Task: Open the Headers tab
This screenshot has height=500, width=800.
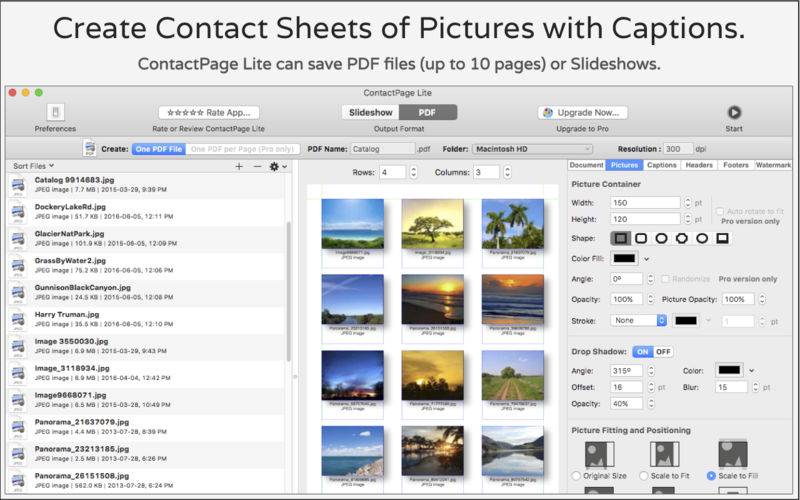Action: [698, 165]
